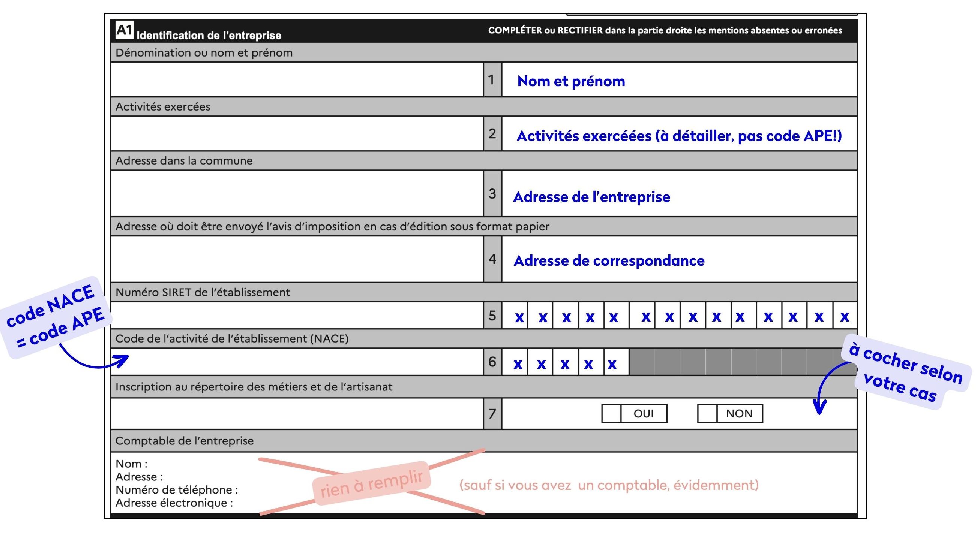Image resolution: width=980 pixels, height=534 pixels.
Task: Click the 'Activités exercées' field in row 2
Action: 680,134
